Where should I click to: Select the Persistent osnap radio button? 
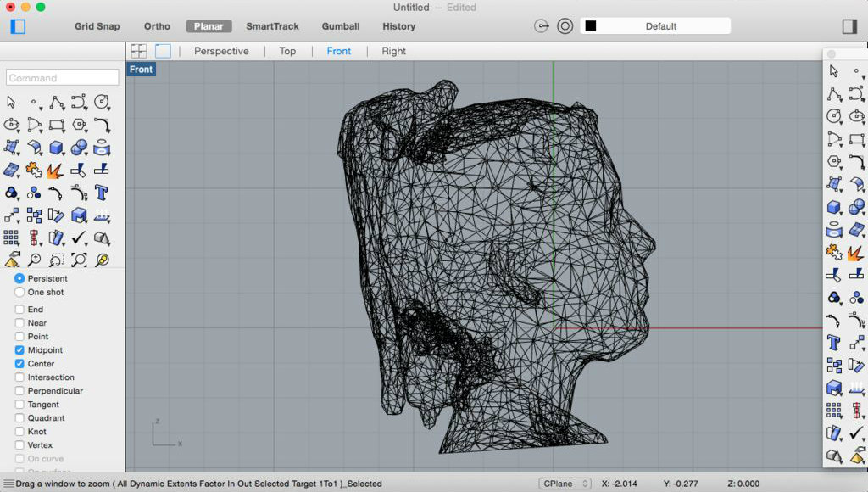[19, 278]
